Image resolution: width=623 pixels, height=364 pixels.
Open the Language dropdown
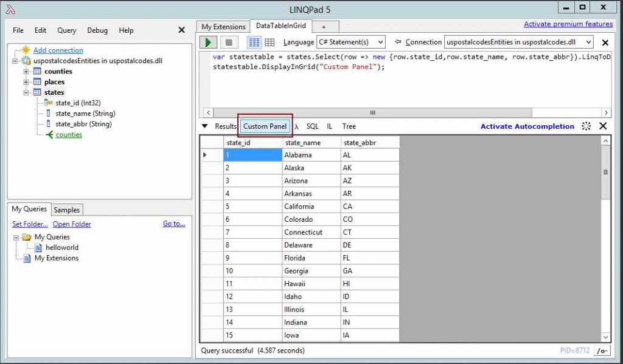[x=351, y=43]
